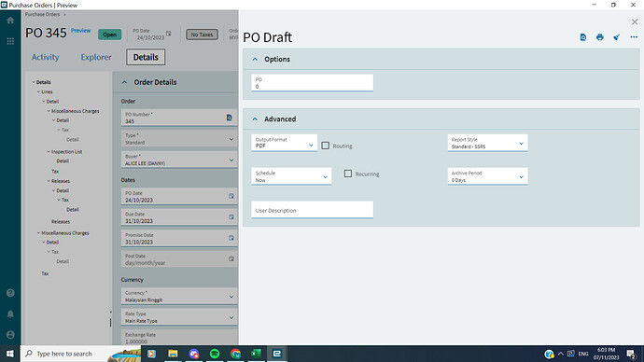This screenshot has width=644, height=362.
Task: Close the PO Draft panel
Action: coord(635,21)
